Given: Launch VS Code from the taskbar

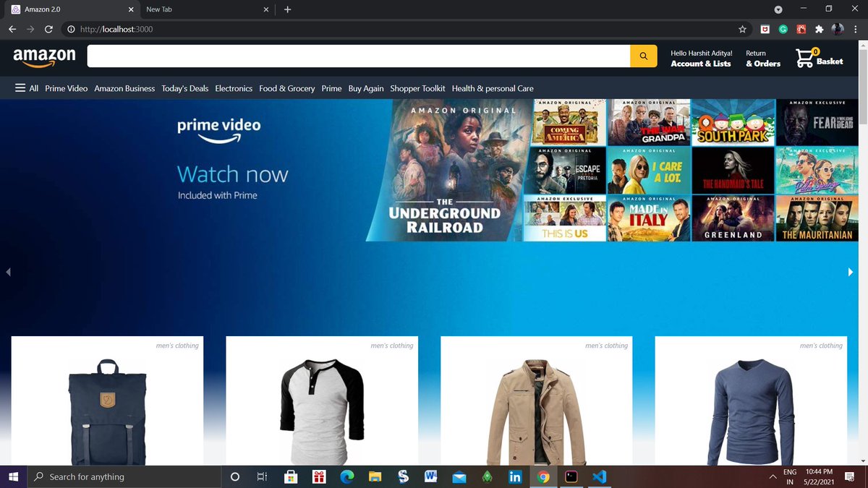Looking at the screenshot, I should point(599,476).
